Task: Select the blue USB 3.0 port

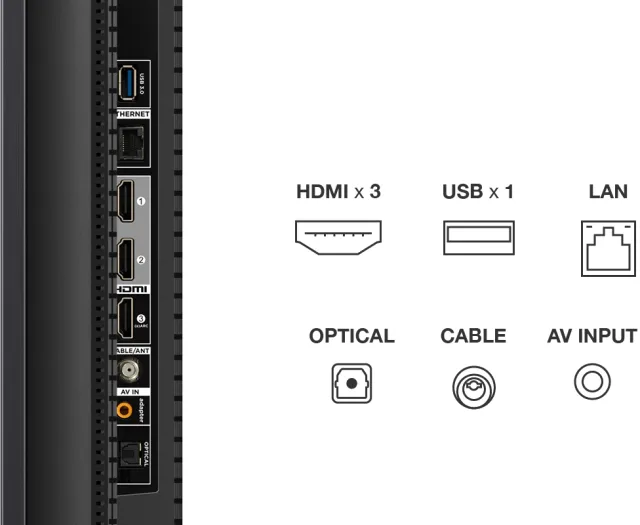Action: pyautogui.click(x=127, y=83)
